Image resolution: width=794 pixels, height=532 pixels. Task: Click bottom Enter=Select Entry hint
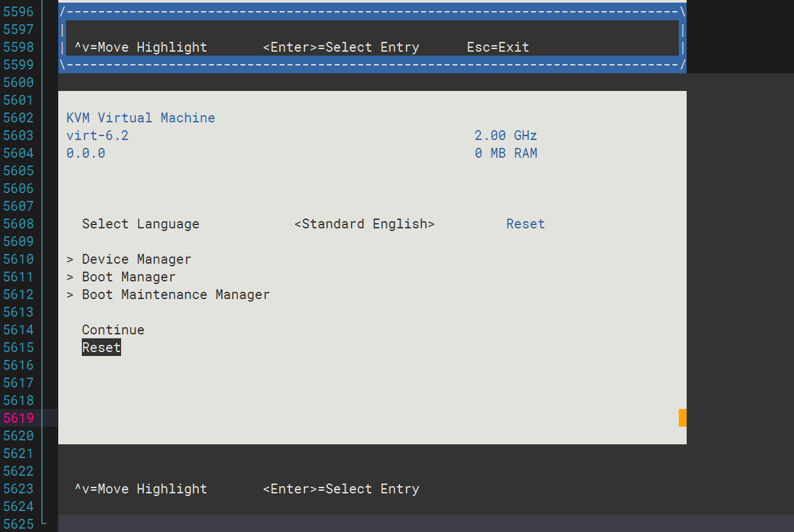coord(341,489)
